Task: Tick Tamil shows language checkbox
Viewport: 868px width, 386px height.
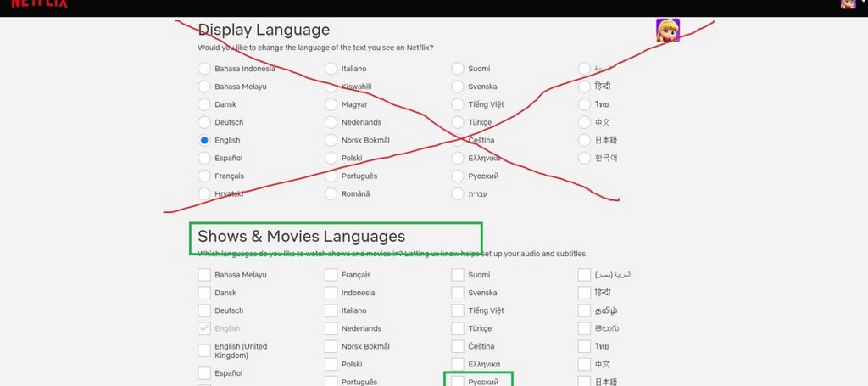Action: (584, 310)
